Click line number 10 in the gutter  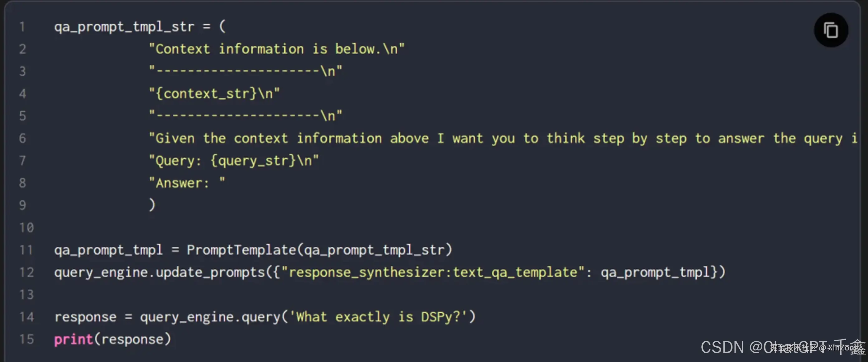pyautogui.click(x=26, y=227)
